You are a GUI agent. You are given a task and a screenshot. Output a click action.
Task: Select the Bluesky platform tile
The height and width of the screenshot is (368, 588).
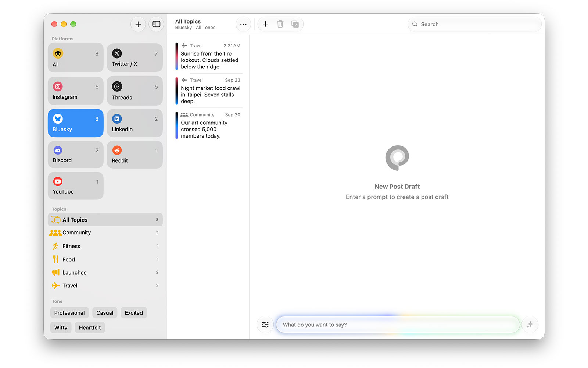76,123
